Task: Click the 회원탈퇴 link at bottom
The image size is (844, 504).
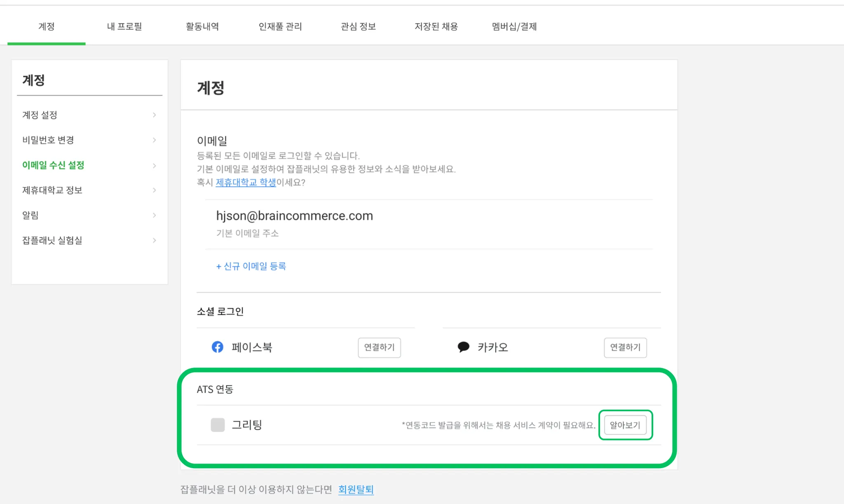Action: [x=356, y=489]
